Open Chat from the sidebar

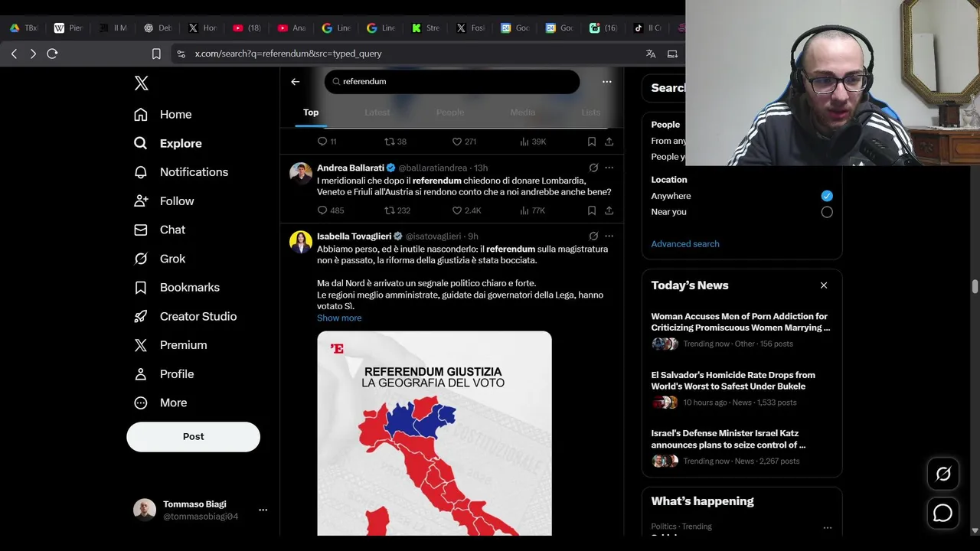(160, 230)
